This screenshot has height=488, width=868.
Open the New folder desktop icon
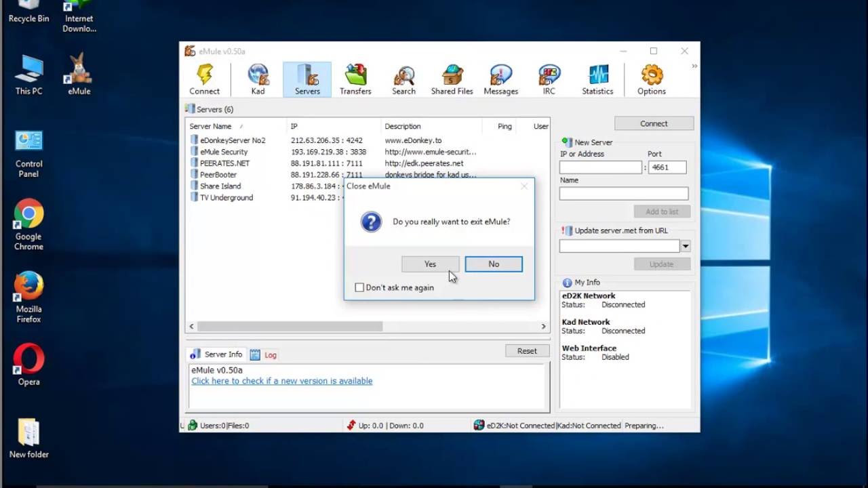pos(28,439)
